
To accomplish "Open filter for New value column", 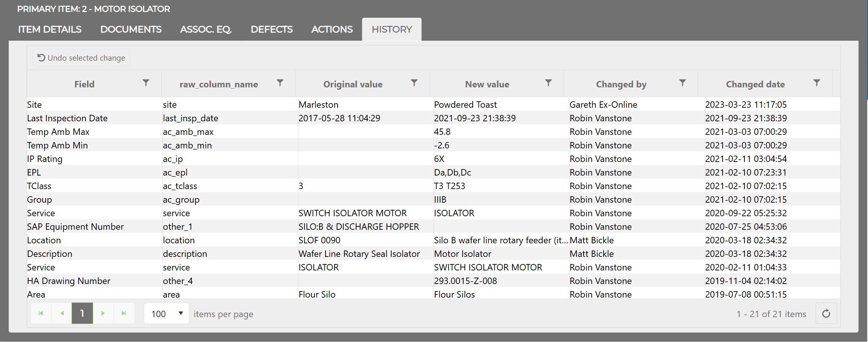I will pos(549,83).
